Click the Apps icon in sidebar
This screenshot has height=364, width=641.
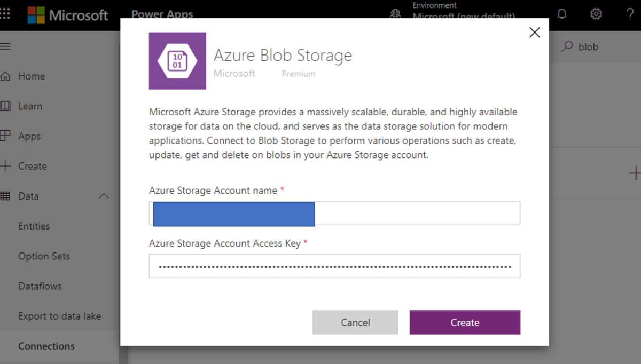5,136
